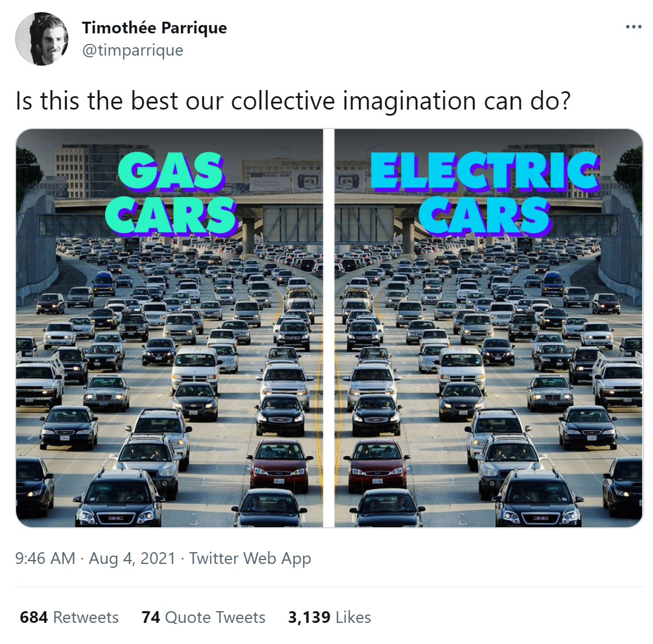Visit the @timparrique handle
Viewport: 653px width, 644px height.
133,50
